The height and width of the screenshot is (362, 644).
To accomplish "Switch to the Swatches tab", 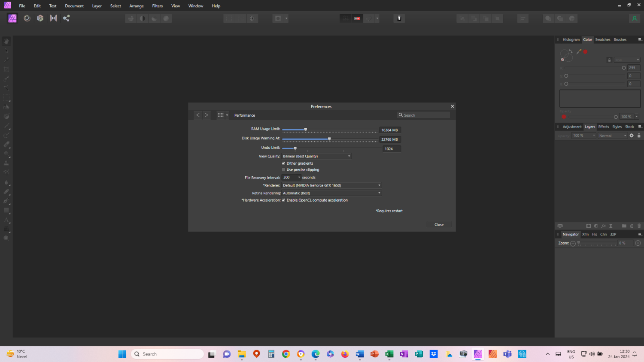I will (x=602, y=39).
